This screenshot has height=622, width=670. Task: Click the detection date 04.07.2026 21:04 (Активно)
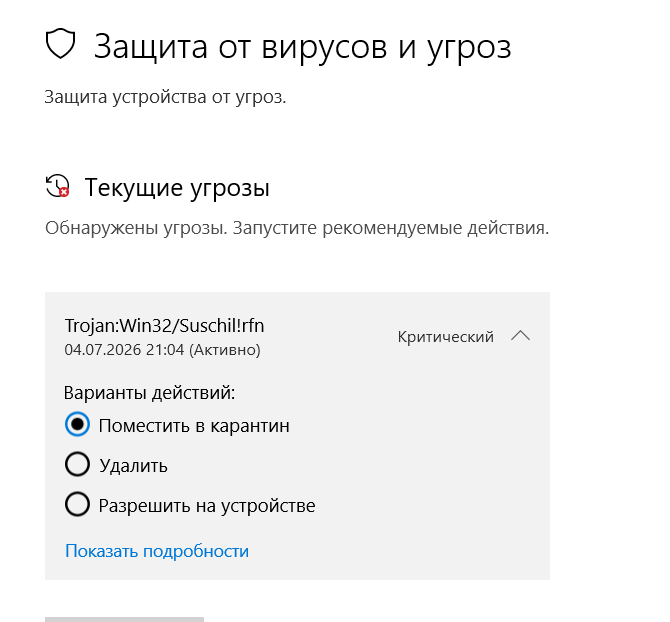[x=162, y=350]
